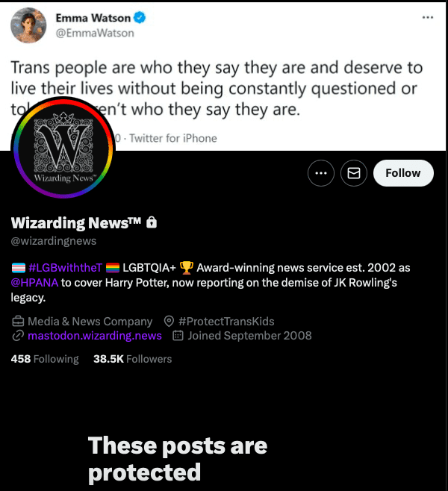Click the padlock protected account icon
The image size is (448, 491).
[152, 222]
